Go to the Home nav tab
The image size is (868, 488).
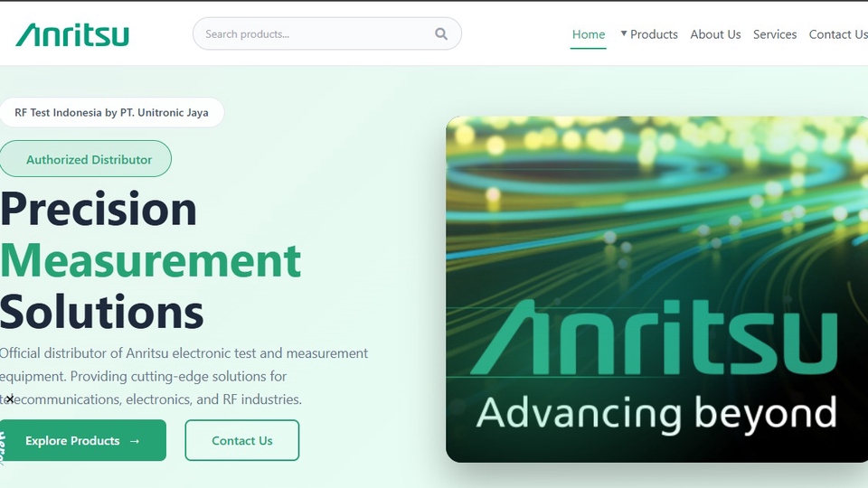(x=588, y=34)
